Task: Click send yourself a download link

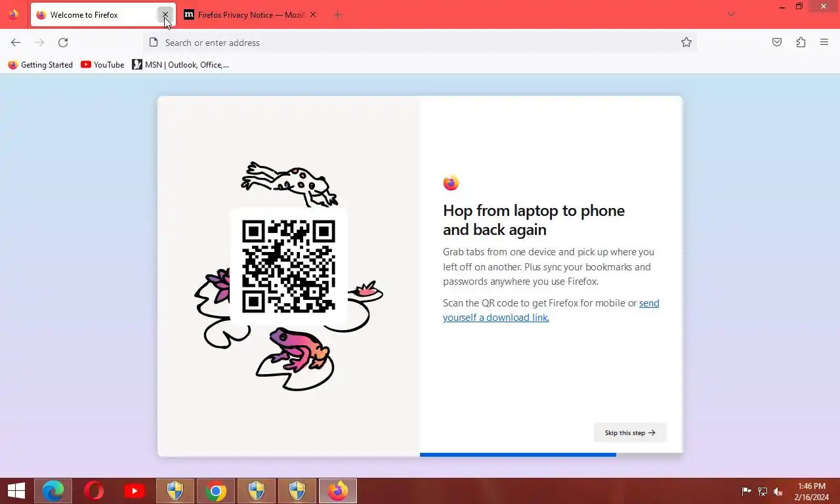Action: pyautogui.click(x=551, y=310)
